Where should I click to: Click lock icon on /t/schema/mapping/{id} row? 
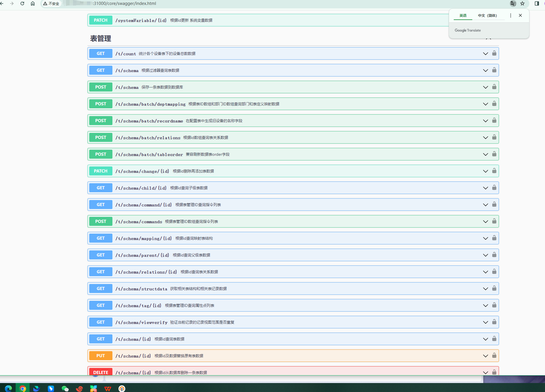494,238
